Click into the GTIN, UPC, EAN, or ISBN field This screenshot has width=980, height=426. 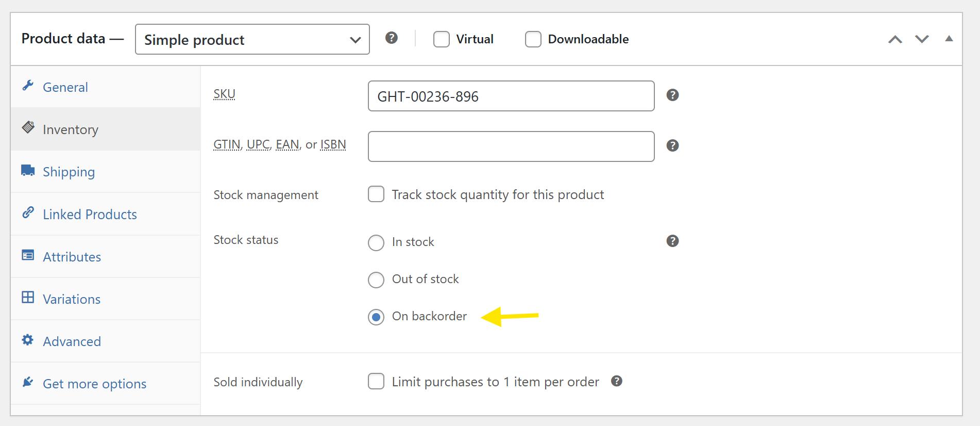(x=511, y=146)
